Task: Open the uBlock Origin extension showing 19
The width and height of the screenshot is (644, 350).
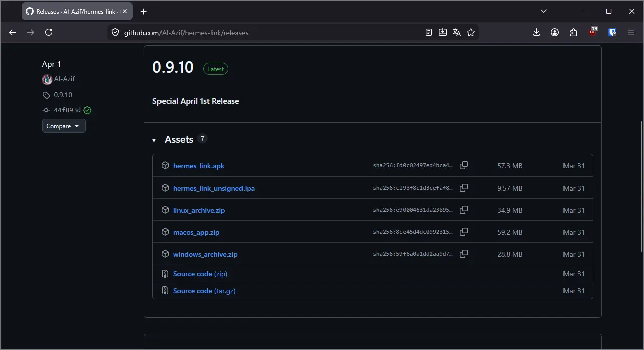Action: pyautogui.click(x=593, y=32)
